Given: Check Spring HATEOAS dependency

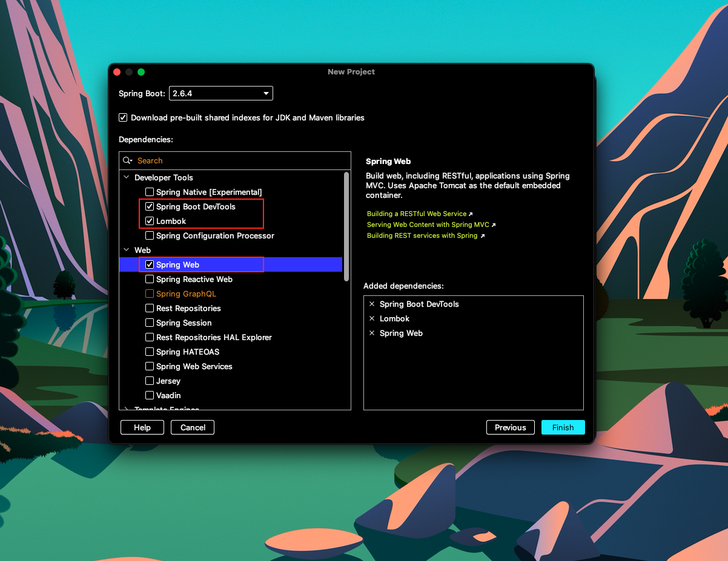Looking at the screenshot, I should 150,352.
